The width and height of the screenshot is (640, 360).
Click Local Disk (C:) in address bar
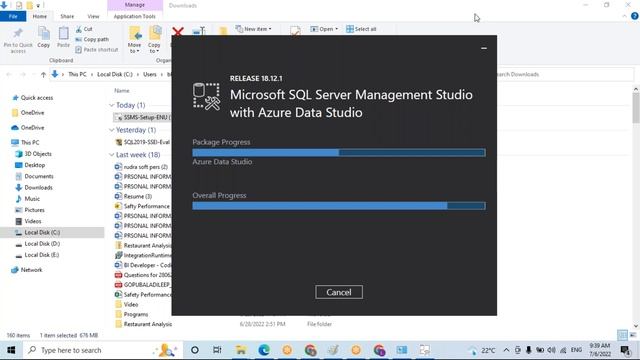pyautogui.click(x=115, y=74)
